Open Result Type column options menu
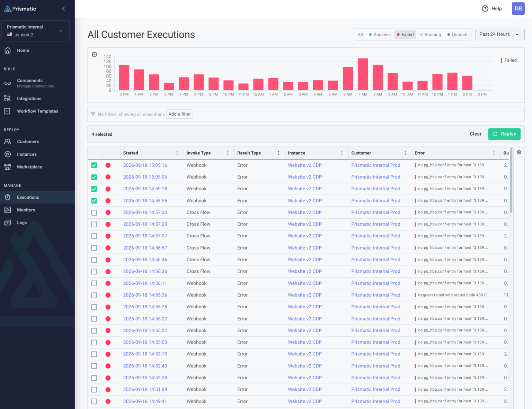532x409 pixels. [278, 153]
